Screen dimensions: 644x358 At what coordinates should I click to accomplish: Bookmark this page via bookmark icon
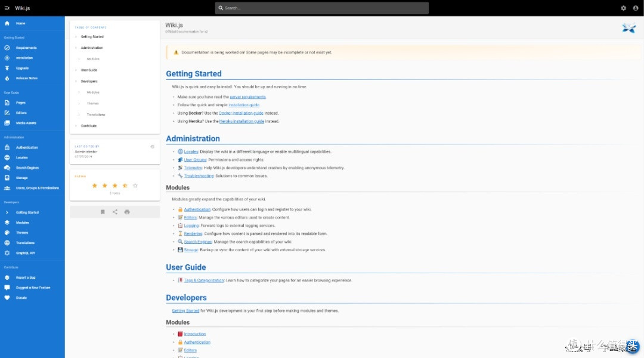(x=103, y=212)
